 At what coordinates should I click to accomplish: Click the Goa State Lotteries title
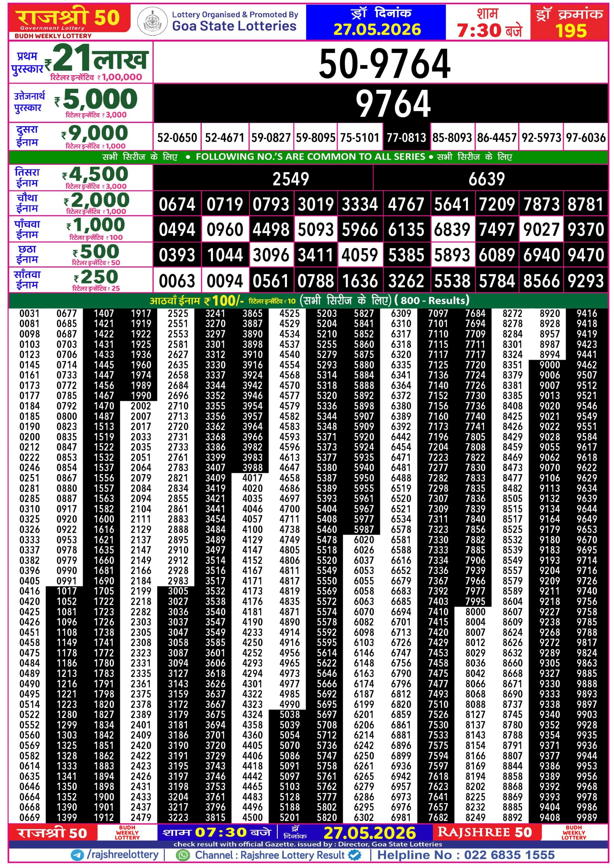(234, 26)
